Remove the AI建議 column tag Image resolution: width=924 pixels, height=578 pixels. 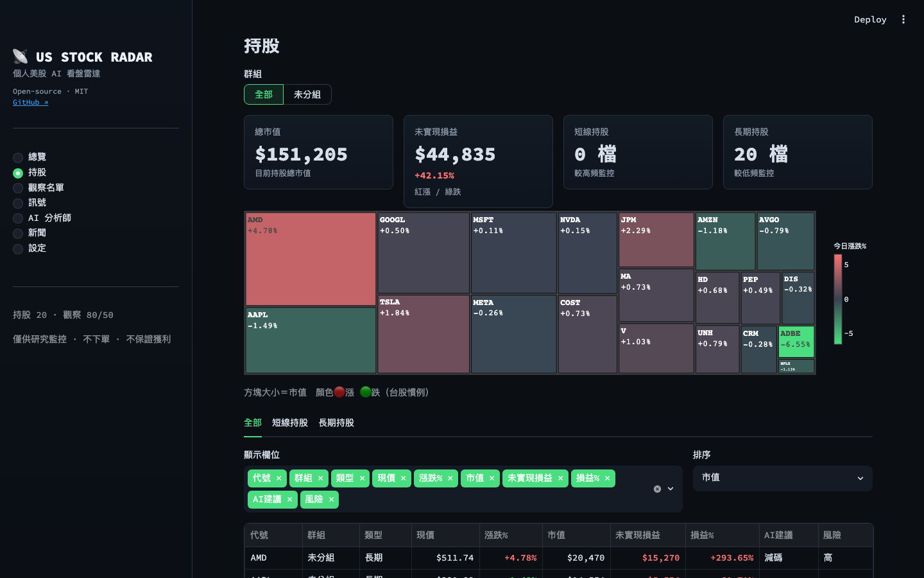pyautogui.click(x=289, y=500)
